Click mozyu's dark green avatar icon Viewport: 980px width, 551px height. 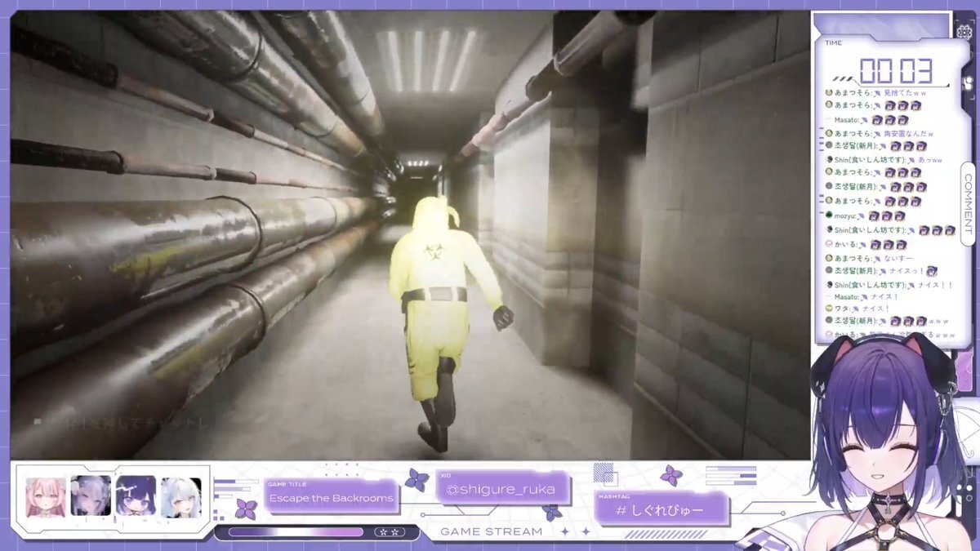[828, 216]
